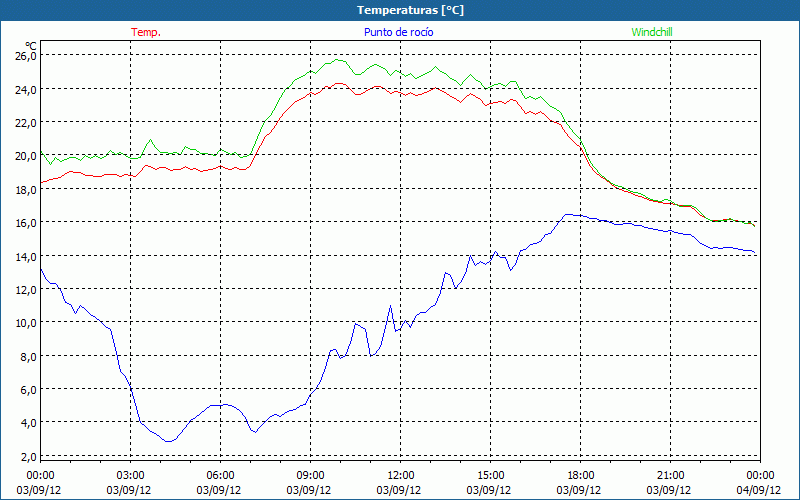
Task: Click the 03:00 time axis label
Action: [130, 476]
